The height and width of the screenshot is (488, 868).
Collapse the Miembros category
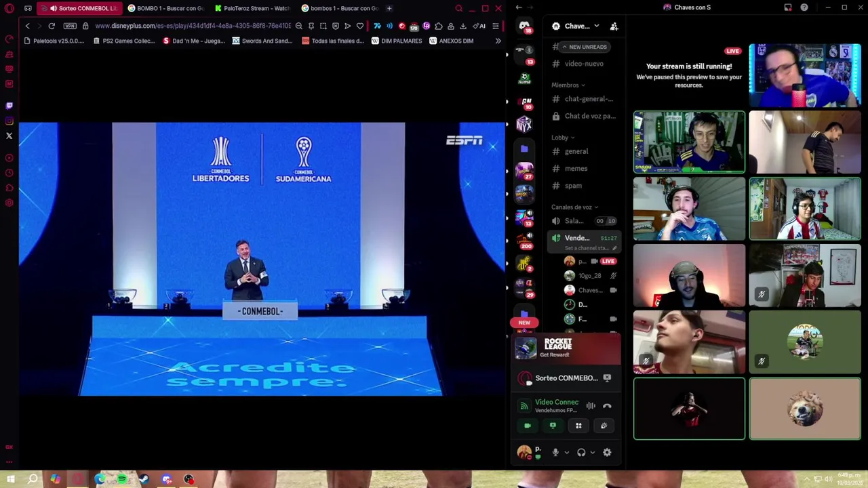568,85
